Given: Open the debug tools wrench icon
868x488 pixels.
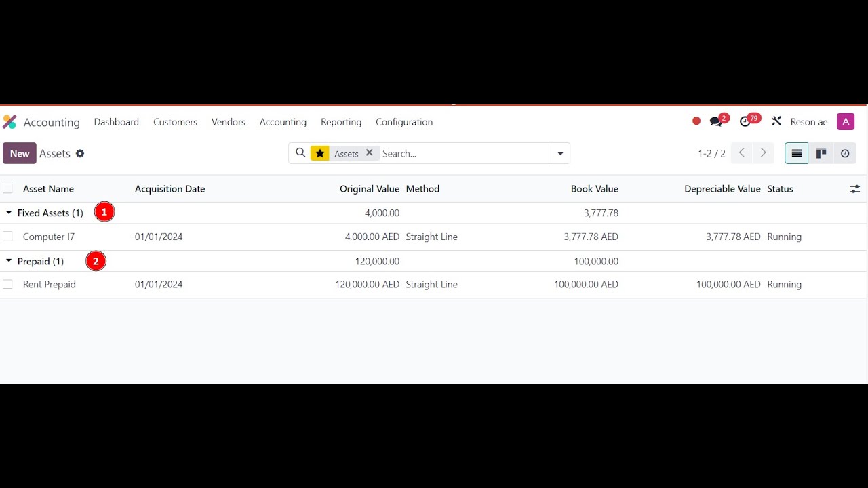Looking at the screenshot, I should click(x=776, y=121).
